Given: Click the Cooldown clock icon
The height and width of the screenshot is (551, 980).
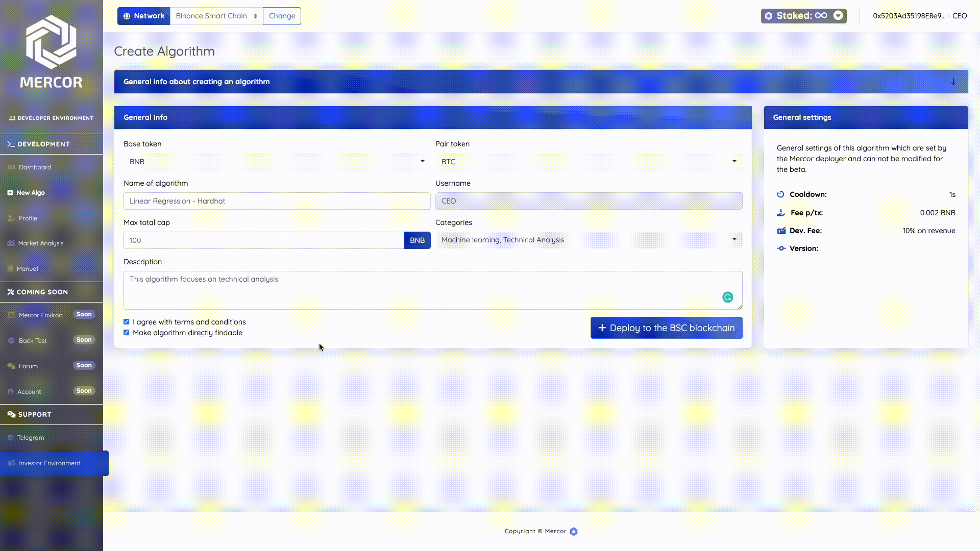Looking at the screenshot, I should click(780, 194).
